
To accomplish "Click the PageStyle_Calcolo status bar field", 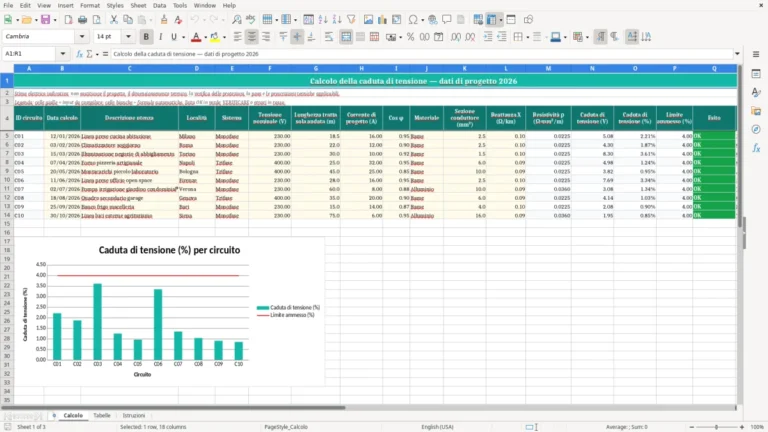I will [x=286, y=427].
